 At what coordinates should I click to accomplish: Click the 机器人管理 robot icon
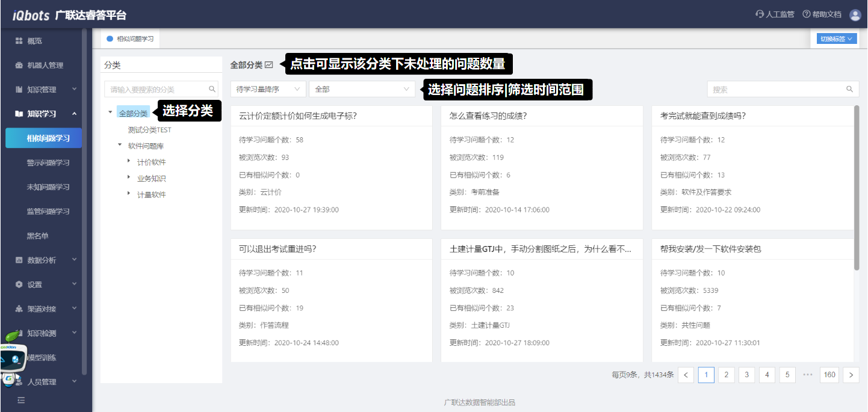[x=19, y=65]
